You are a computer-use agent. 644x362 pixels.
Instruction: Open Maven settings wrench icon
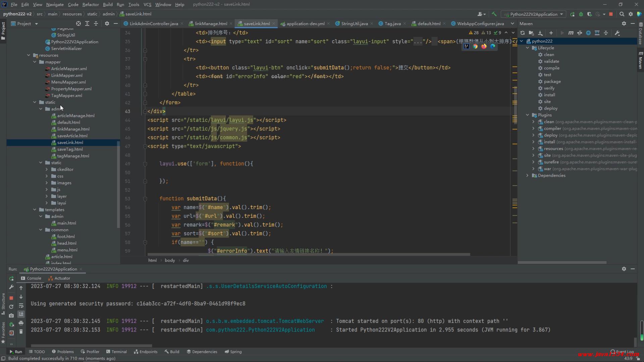[617, 33]
